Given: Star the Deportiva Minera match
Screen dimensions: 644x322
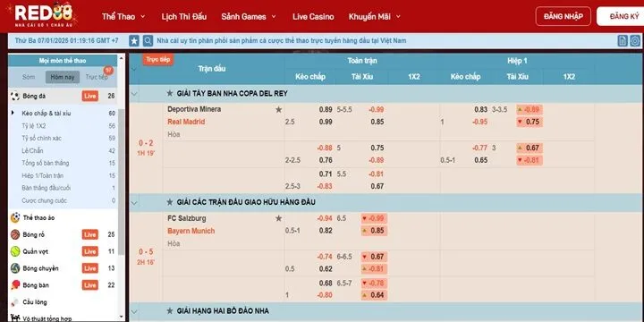Looking at the screenshot, I should [x=279, y=109].
